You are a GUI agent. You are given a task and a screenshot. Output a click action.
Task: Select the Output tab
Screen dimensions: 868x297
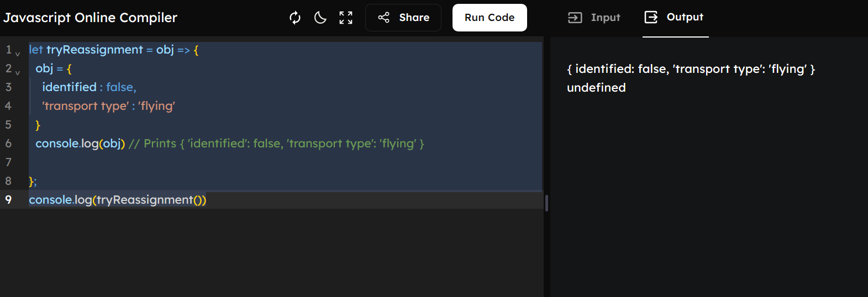(675, 18)
